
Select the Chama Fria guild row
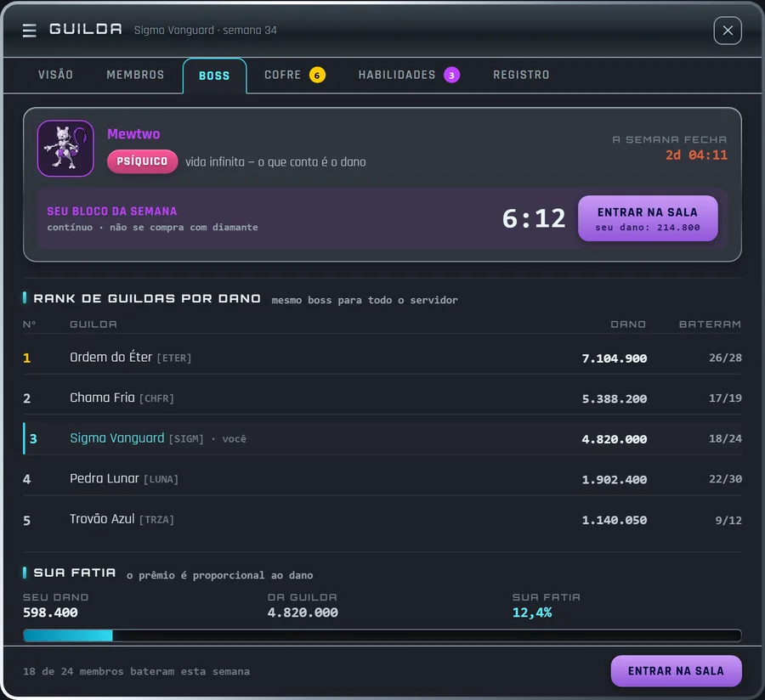pos(382,398)
